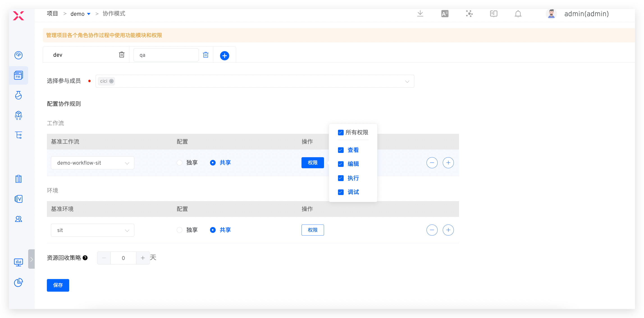Uncheck the 所有权限 checkbox
644x318 pixels.
click(x=340, y=132)
